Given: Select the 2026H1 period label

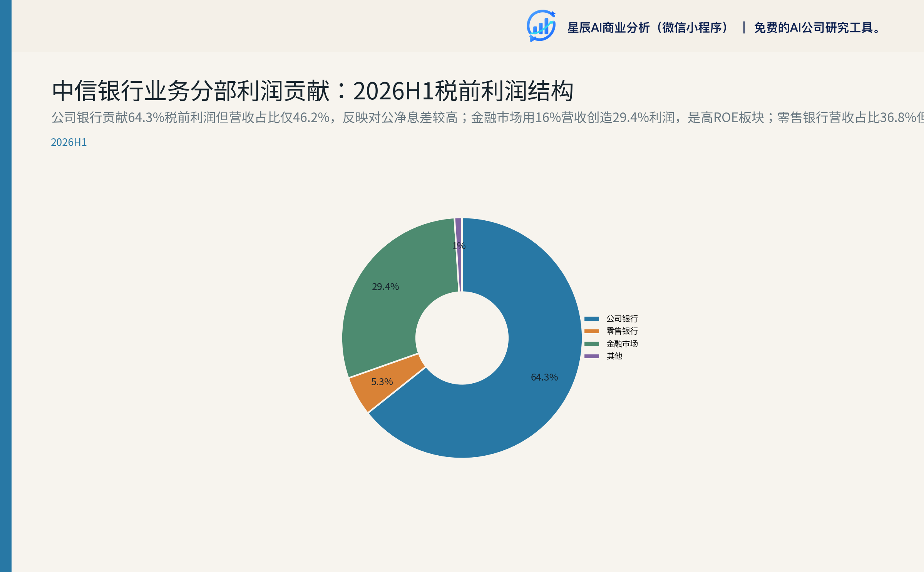Looking at the screenshot, I should pos(69,143).
